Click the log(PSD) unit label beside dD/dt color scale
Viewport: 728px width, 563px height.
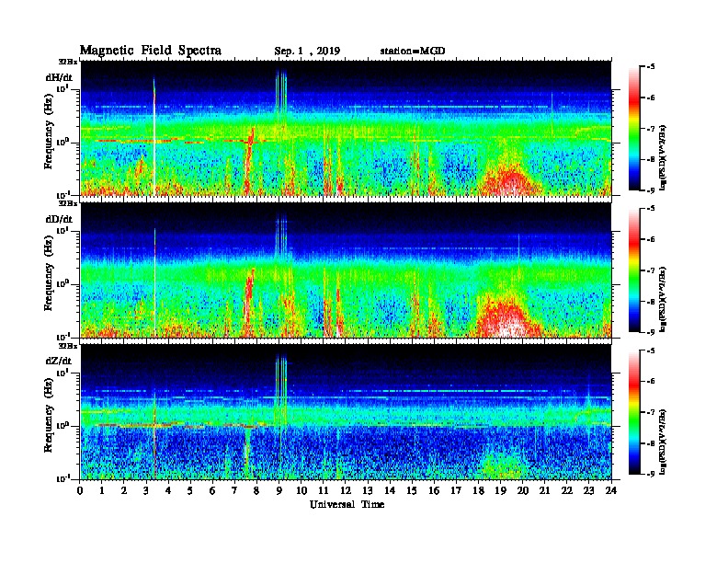coord(663,300)
